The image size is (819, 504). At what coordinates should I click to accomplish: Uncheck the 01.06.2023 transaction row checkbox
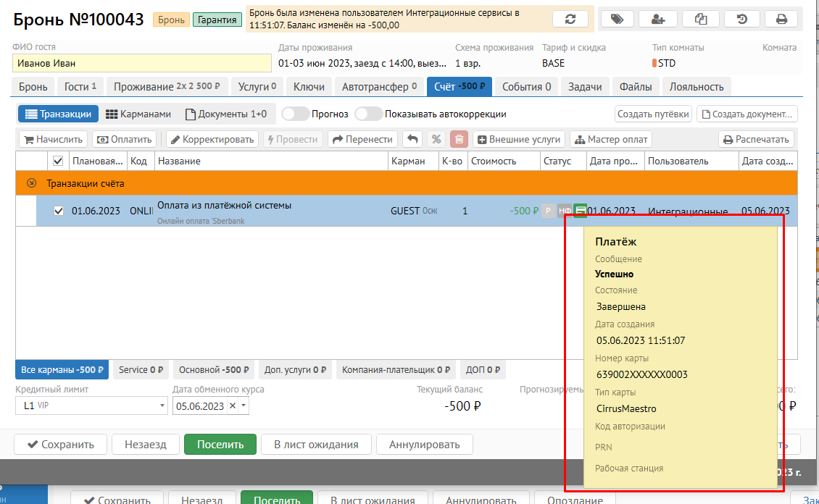[x=59, y=211]
